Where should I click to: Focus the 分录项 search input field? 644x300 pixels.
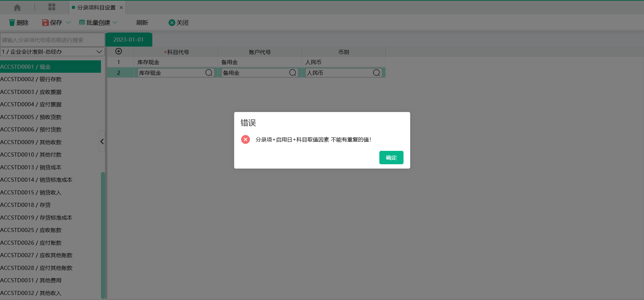pos(52,40)
